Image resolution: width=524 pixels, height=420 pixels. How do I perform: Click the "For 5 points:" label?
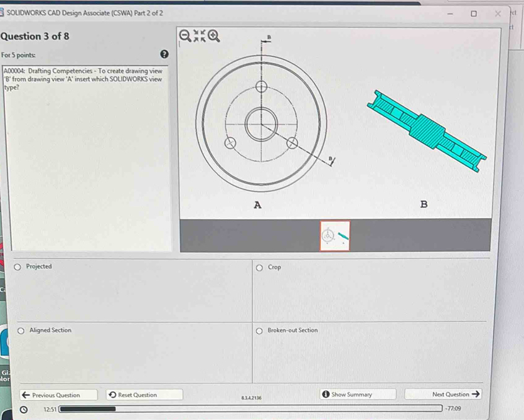coord(18,55)
